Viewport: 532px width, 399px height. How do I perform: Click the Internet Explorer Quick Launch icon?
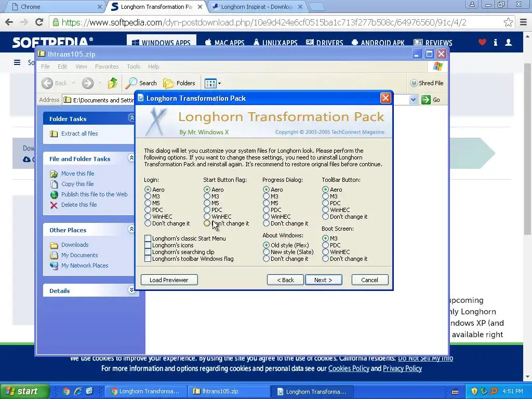(78, 391)
